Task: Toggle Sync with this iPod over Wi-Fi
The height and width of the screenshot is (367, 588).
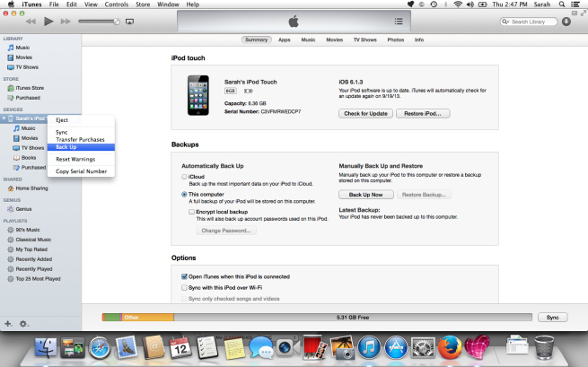Action: [184, 288]
